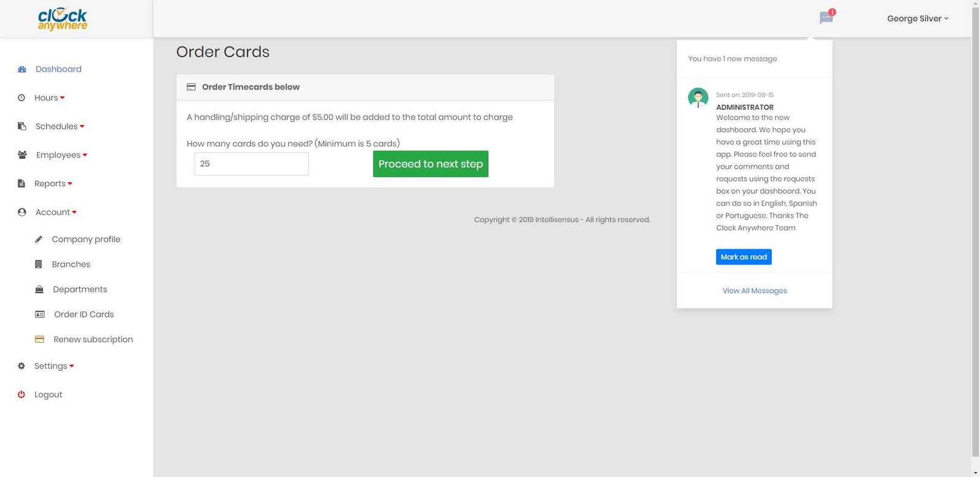Expand the Schedules submenu
This screenshot has height=477, width=980.
click(x=59, y=126)
